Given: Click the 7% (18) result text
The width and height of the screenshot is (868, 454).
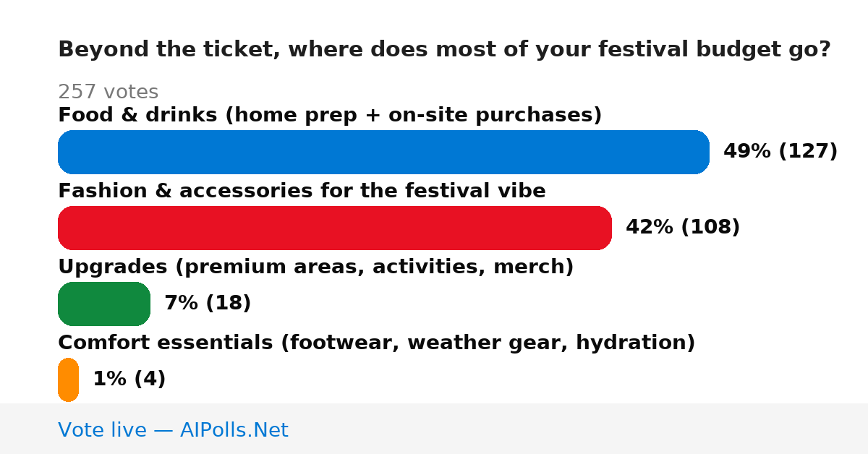Looking at the screenshot, I should pyautogui.click(x=208, y=304).
